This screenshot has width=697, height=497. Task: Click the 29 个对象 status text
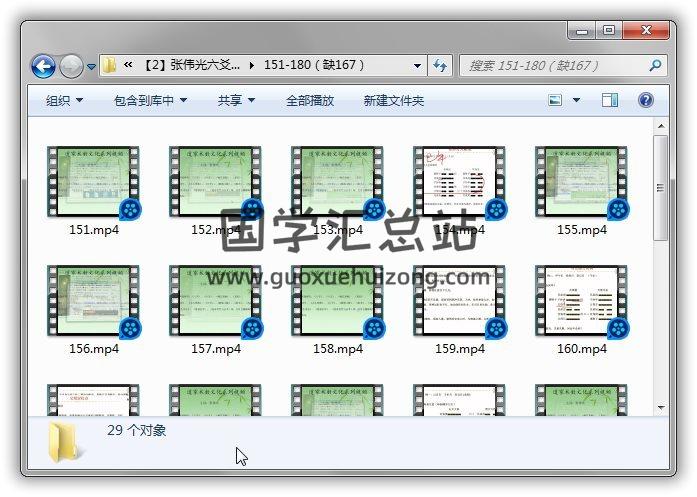136,430
